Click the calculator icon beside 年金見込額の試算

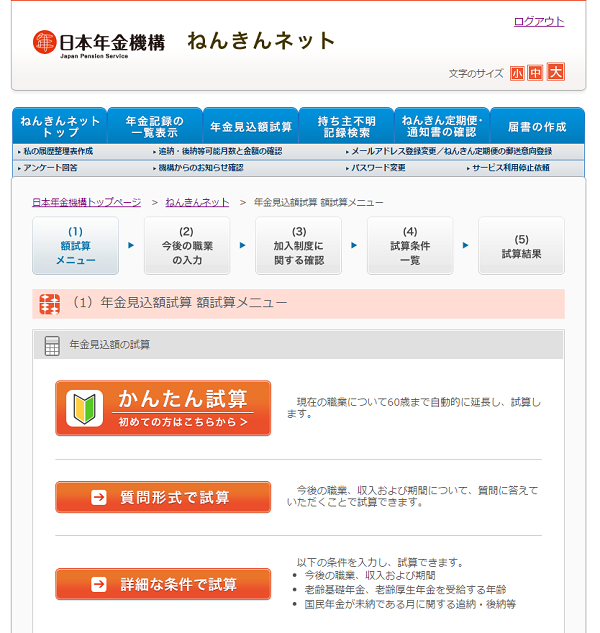pyautogui.click(x=52, y=346)
